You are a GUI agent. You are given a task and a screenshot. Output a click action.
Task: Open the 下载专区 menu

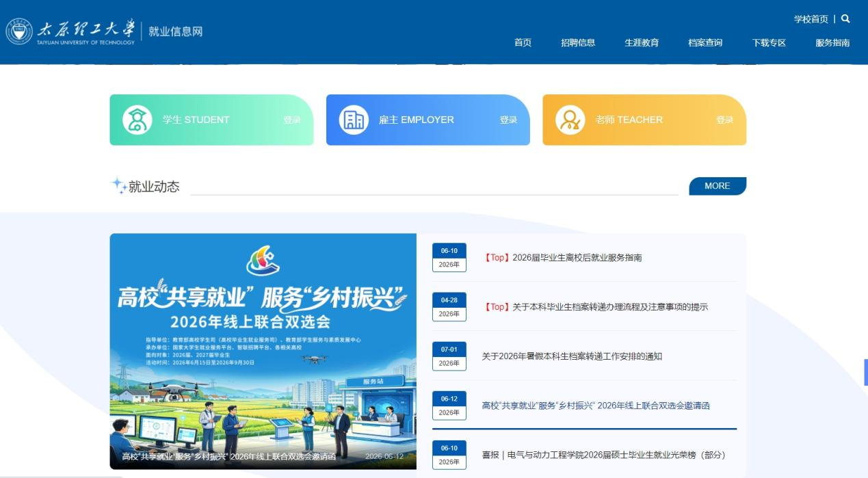coord(769,42)
